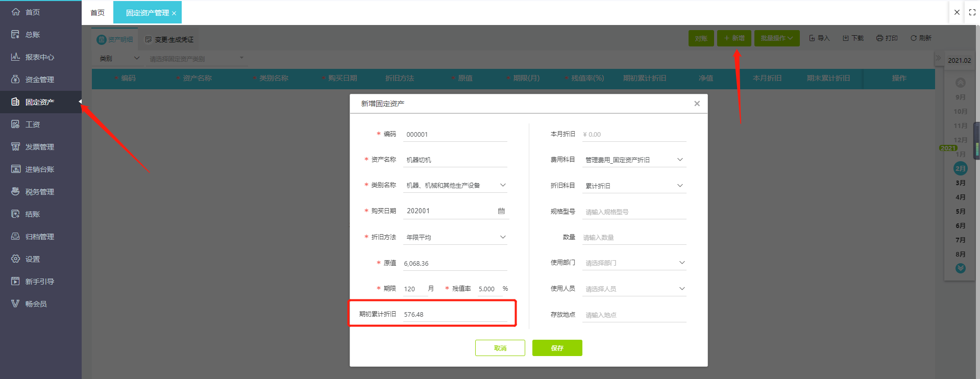Image resolution: width=980 pixels, height=379 pixels.
Task: Click the 刷新 refresh icon
Action: point(914,38)
